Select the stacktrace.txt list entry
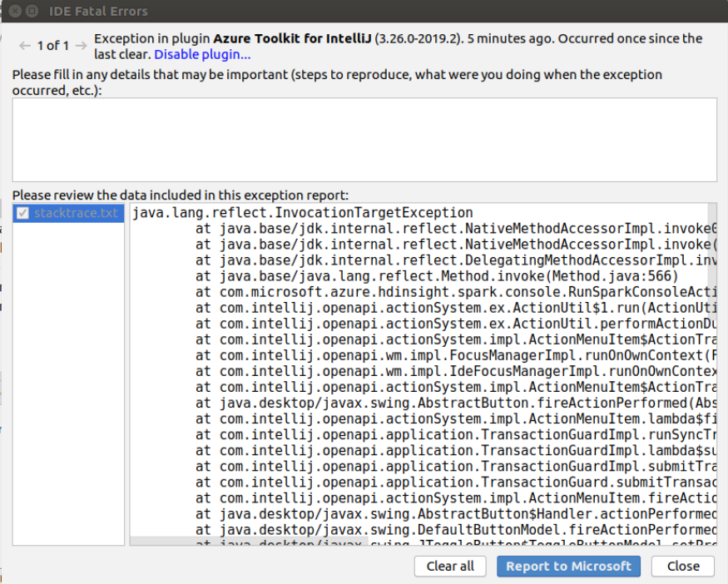The image size is (728, 584). click(69, 213)
